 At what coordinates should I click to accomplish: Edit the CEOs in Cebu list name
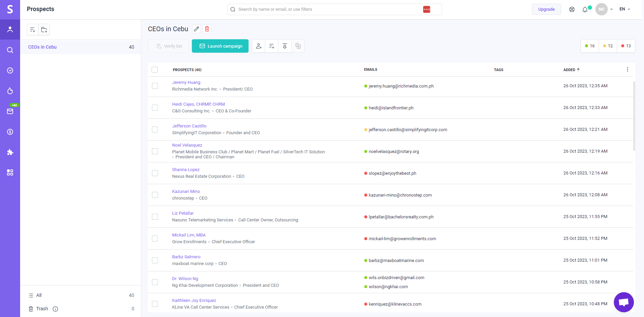[197, 29]
